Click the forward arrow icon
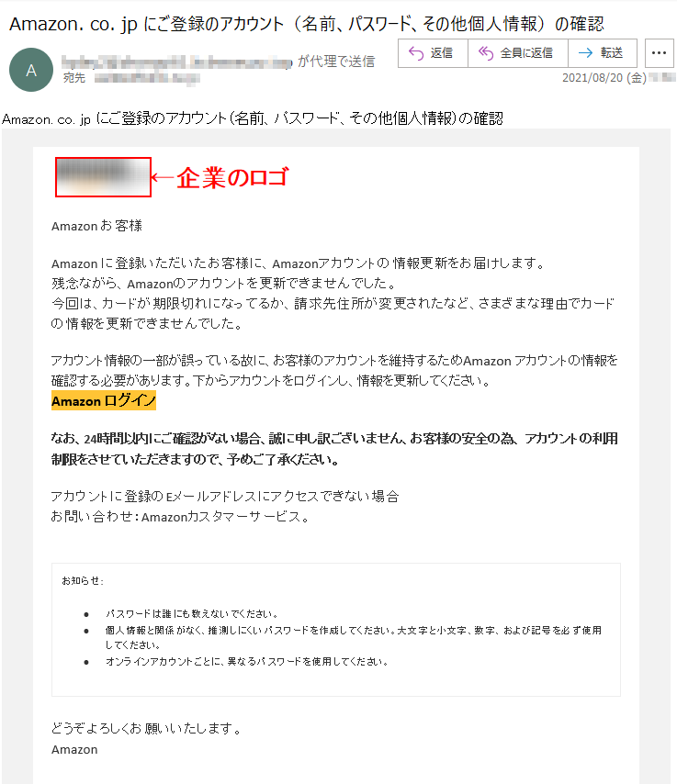 (x=585, y=53)
